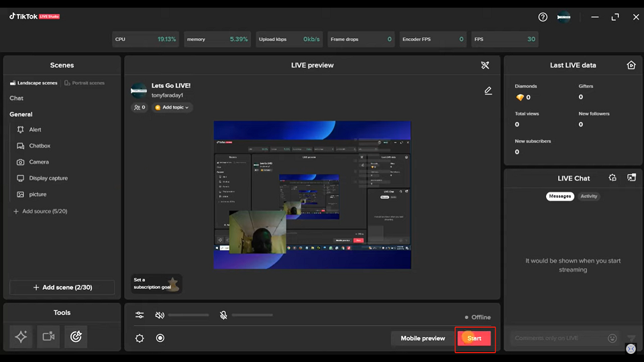Screen dimensions: 644x362
Task: Select the General scene
Action: coord(21,115)
